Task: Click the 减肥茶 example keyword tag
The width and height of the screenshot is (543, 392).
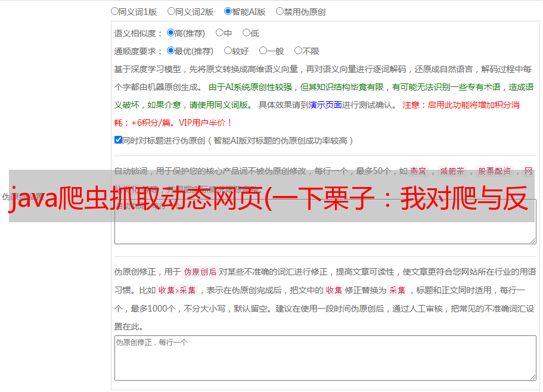Action: [452, 171]
